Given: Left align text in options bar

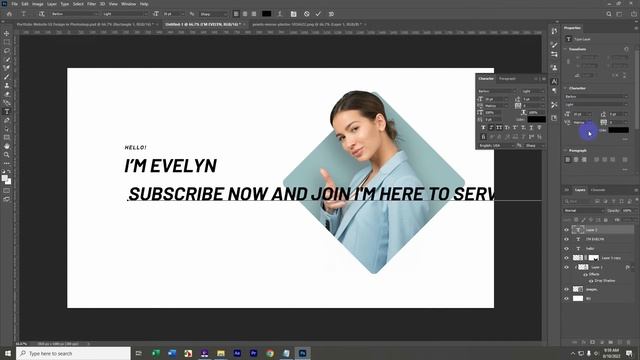Looking at the screenshot, I should (236, 14).
